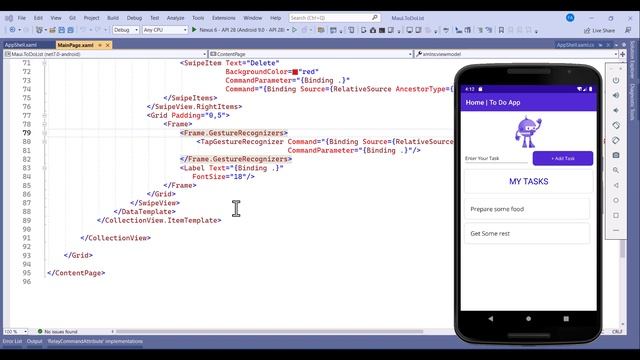Collapse the Grid element at line 77

pyautogui.click(x=44, y=116)
